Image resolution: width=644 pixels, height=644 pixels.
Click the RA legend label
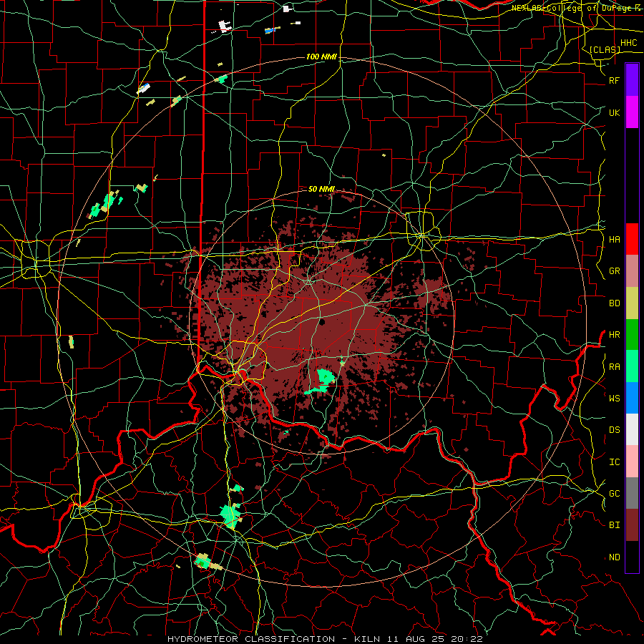tap(614, 366)
